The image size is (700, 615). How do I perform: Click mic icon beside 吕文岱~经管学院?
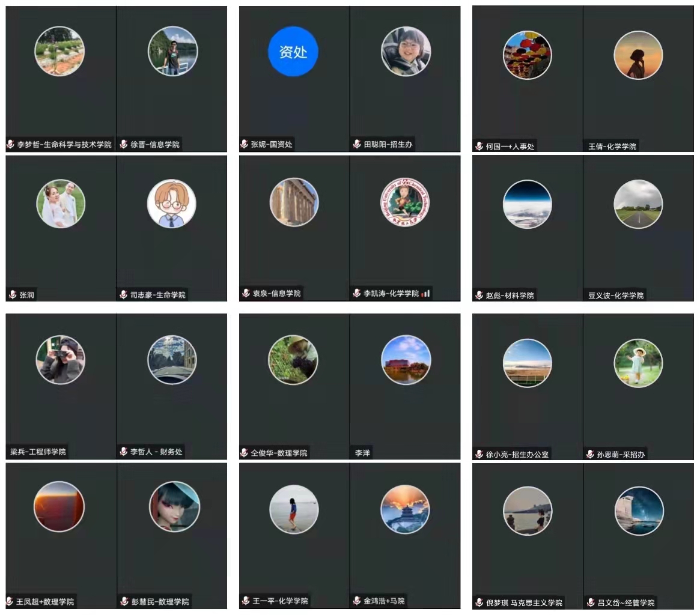click(591, 603)
